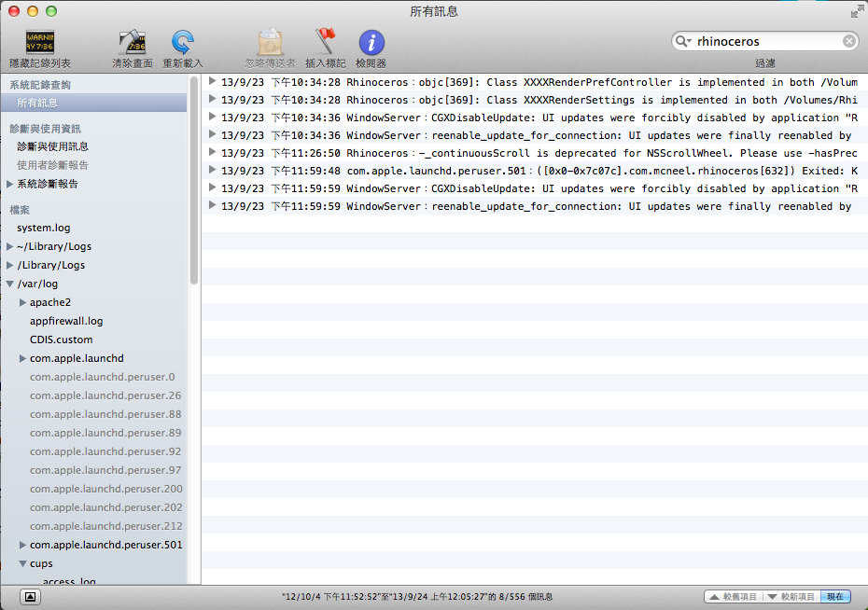Select com.apple.launchd.peruser.212

coord(106,526)
